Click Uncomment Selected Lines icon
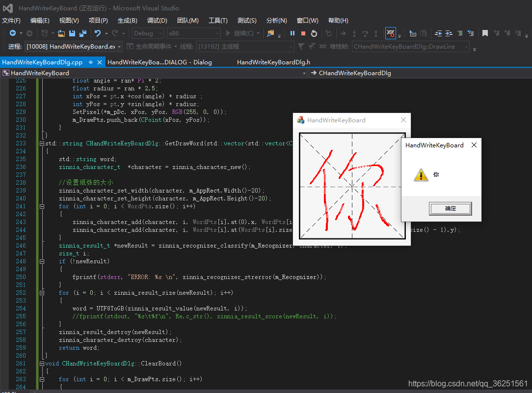The width and height of the screenshot is (532, 393). tap(471, 33)
